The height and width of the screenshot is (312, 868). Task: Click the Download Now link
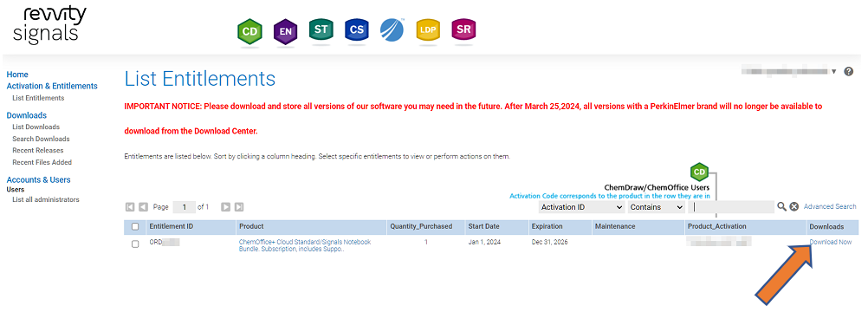point(831,242)
